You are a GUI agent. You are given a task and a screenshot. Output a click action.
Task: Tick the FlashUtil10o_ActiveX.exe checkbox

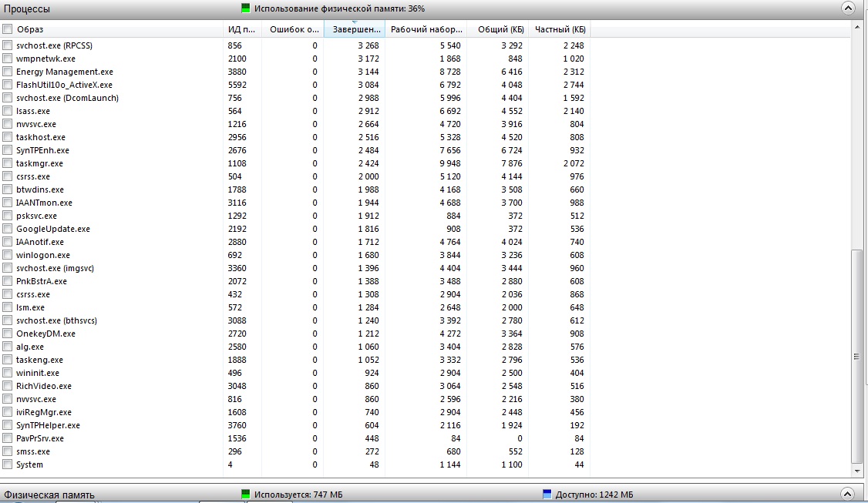(x=7, y=85)
